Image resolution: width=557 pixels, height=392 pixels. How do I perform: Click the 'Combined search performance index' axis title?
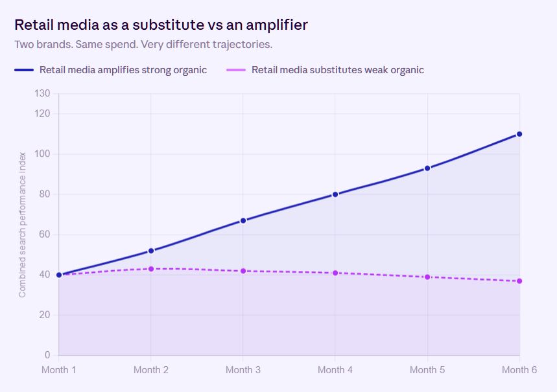click(x=23, y=225)
